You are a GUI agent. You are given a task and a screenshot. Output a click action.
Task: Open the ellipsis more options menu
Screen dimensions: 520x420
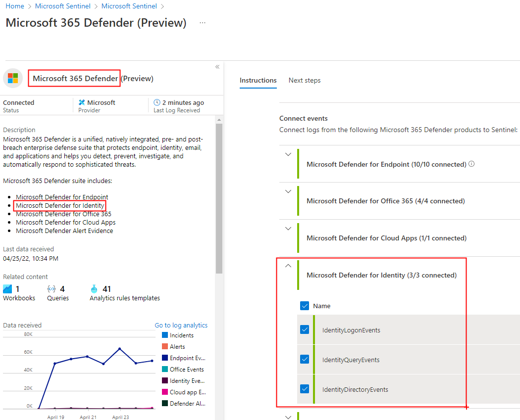(203, 23)
